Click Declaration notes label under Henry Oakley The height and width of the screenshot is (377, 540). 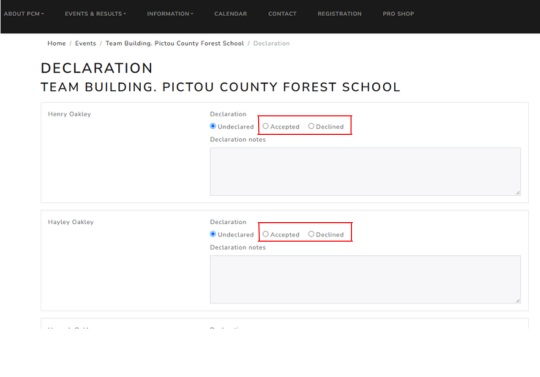pos(238,139)
